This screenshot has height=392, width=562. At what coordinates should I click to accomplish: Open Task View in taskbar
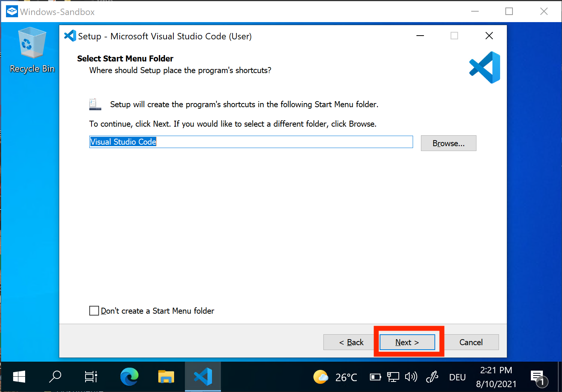pyautogui.click(x=91, y=377)
